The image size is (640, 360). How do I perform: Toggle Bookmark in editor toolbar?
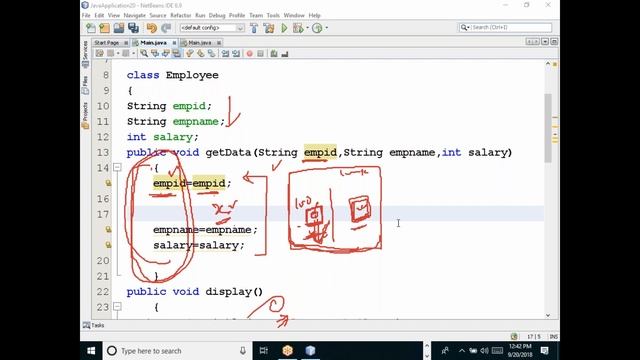coord(211,53)
